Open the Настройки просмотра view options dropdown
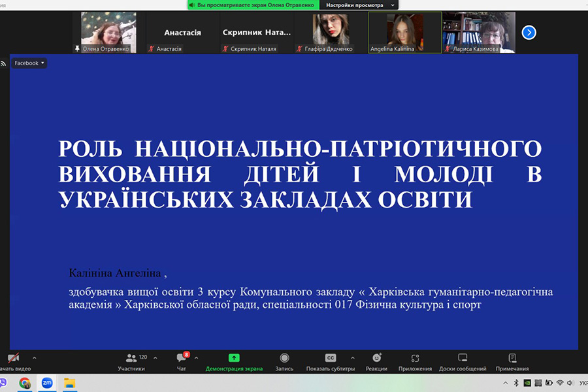Viewport: 588px width, 392px height. tap(359, 5)
